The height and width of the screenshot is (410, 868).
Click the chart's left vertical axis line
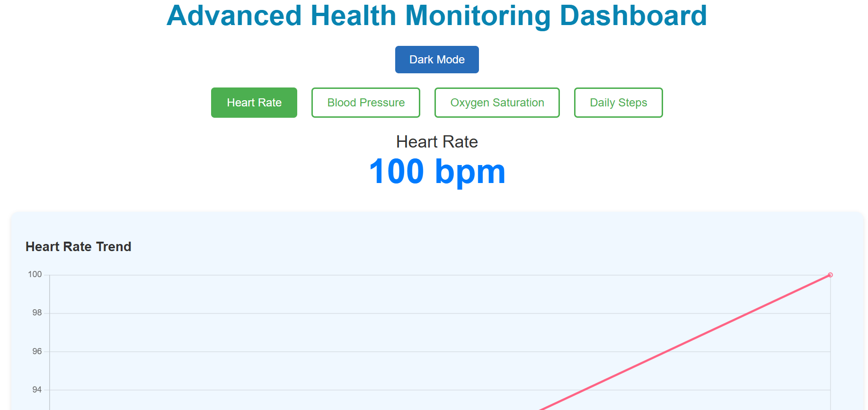pyautogui.click(x=50, y=342)
